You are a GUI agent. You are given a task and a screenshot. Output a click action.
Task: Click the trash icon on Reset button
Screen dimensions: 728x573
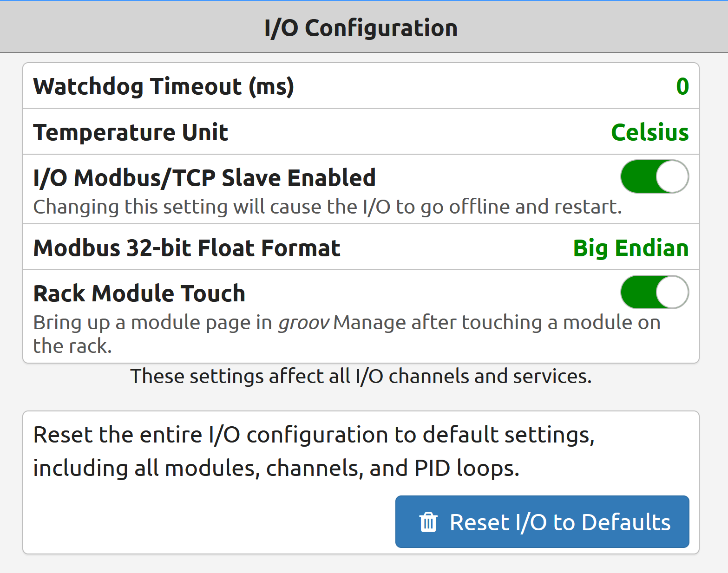click(428, 522)
